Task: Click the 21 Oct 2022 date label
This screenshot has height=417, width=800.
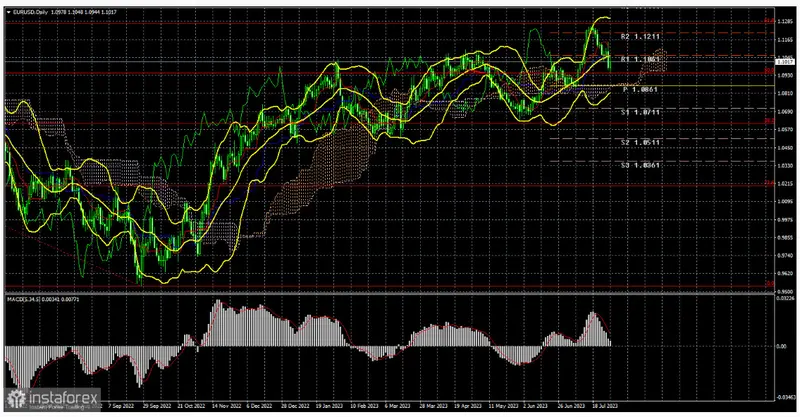Action: 191,406
